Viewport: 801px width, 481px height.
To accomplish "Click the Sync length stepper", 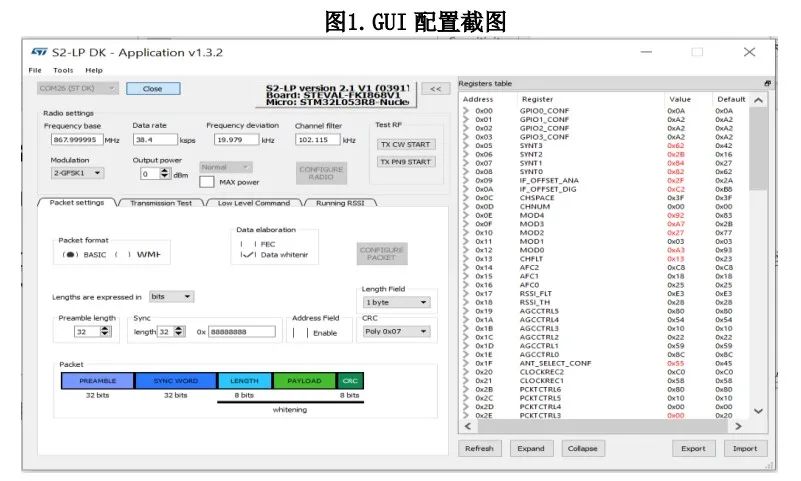I will coord(179,331).
